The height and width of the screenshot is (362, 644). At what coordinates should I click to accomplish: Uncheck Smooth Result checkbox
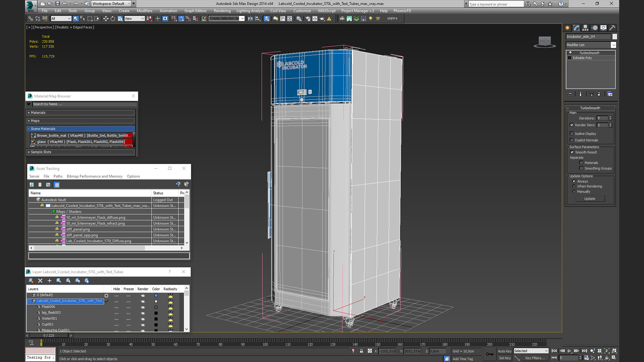(572, 152)
